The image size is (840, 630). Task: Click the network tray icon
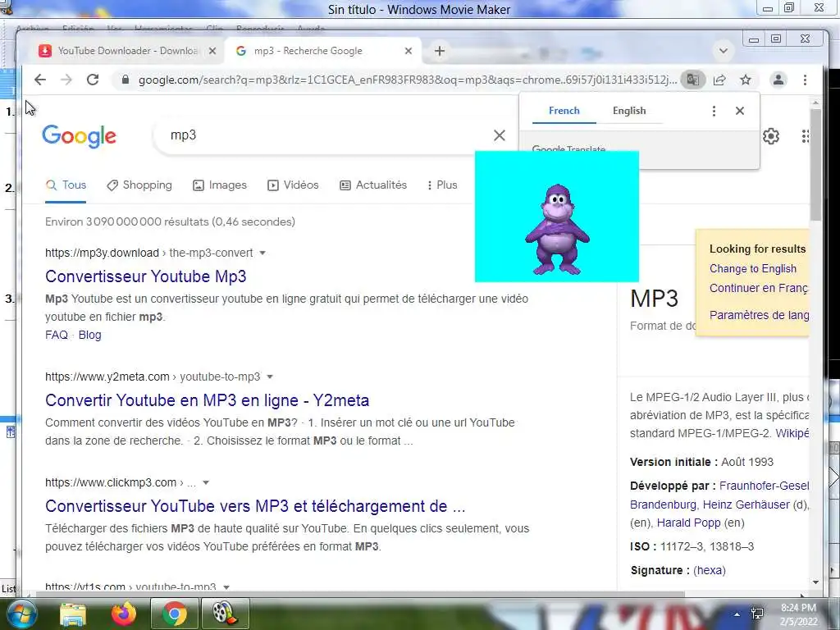pos(757,614)
